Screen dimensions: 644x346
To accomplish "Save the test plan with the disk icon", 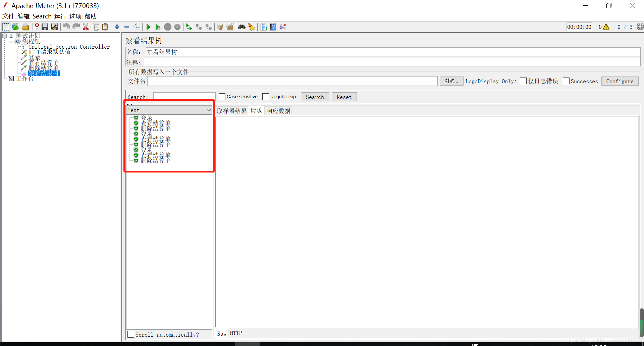I will [x=45, y=27].
